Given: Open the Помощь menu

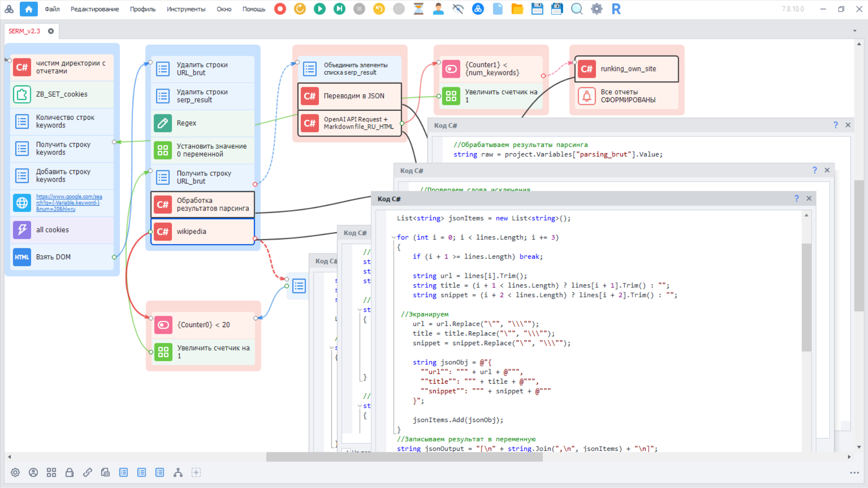Looking at the screenshot, I should (x=254, y=9).
